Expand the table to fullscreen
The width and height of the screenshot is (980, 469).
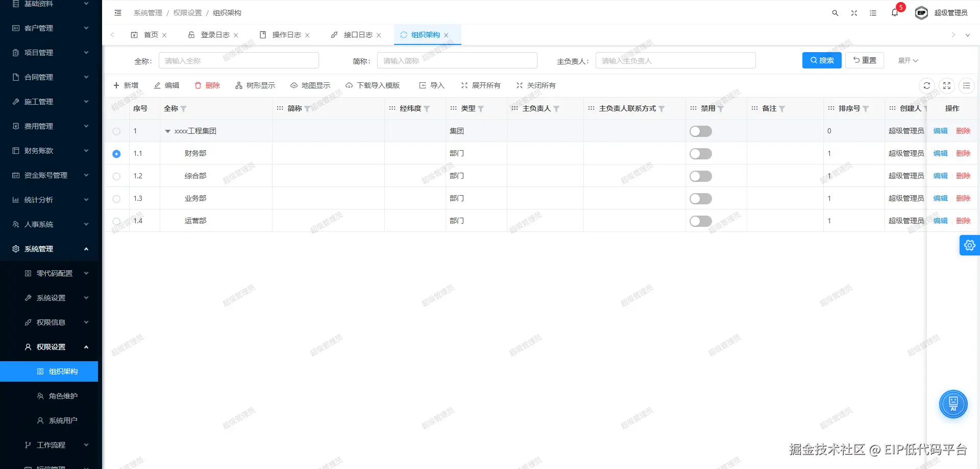pos(947,86)
